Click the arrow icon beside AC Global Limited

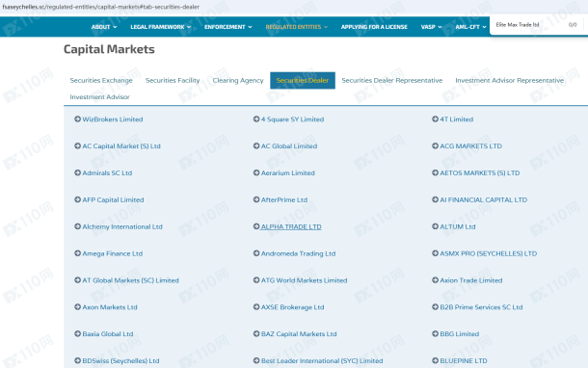point(256,145)
